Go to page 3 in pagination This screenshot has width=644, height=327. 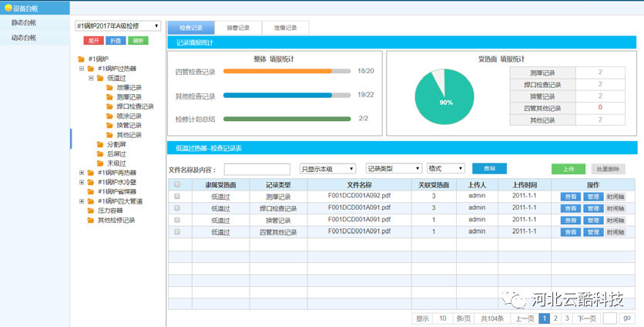click(x=567, y=318)
